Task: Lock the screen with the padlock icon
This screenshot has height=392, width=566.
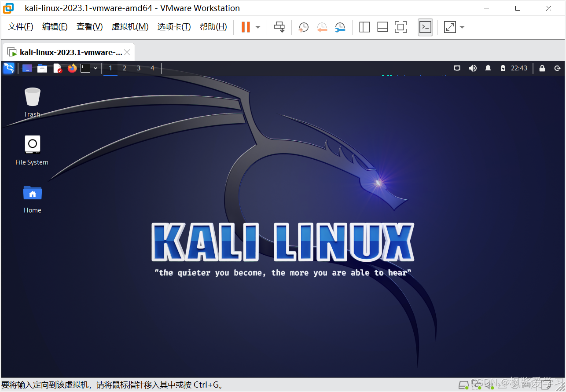Action: coord(542,68)
